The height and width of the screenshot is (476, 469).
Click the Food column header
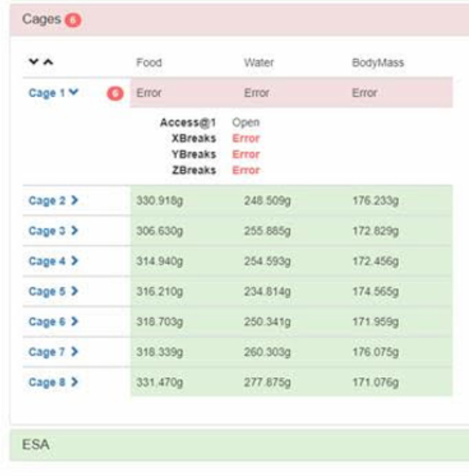coord(149,62)
